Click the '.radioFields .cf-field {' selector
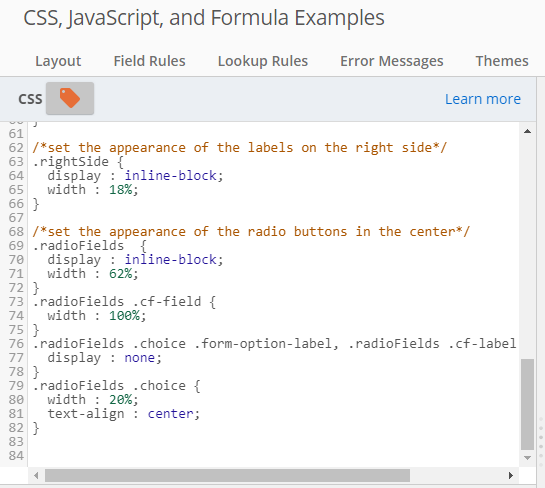The image size is (545, 488). pyautogui.click(x=124, y=302)
